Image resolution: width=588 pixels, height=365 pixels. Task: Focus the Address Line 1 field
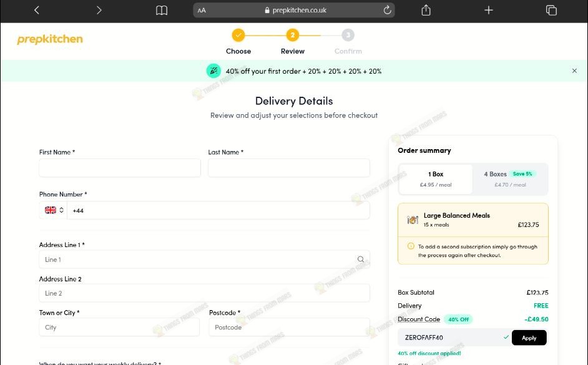(204, 259)
